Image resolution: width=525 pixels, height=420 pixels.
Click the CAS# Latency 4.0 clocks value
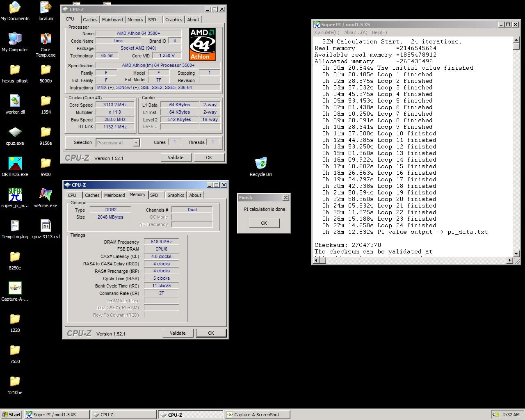(x=161, y=256)
